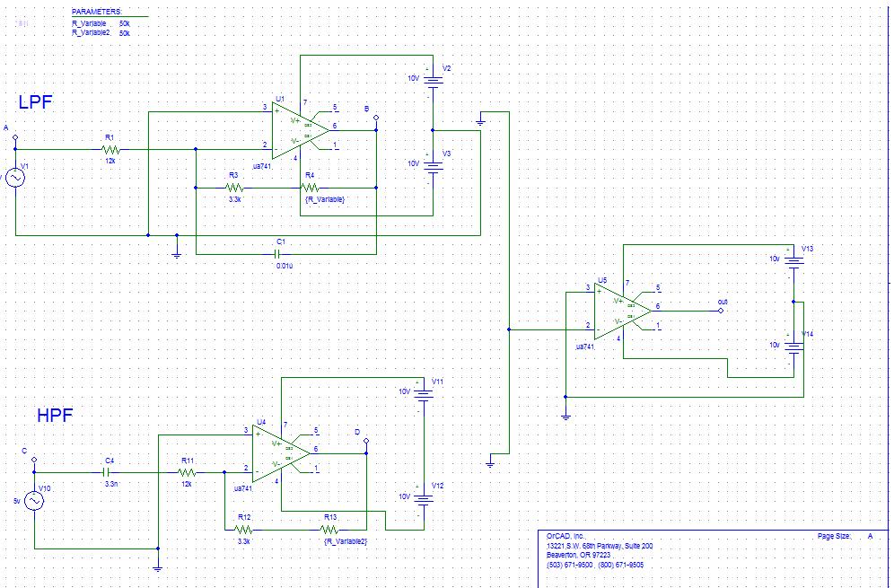Select the V3 battery symbol

point(433,168)
